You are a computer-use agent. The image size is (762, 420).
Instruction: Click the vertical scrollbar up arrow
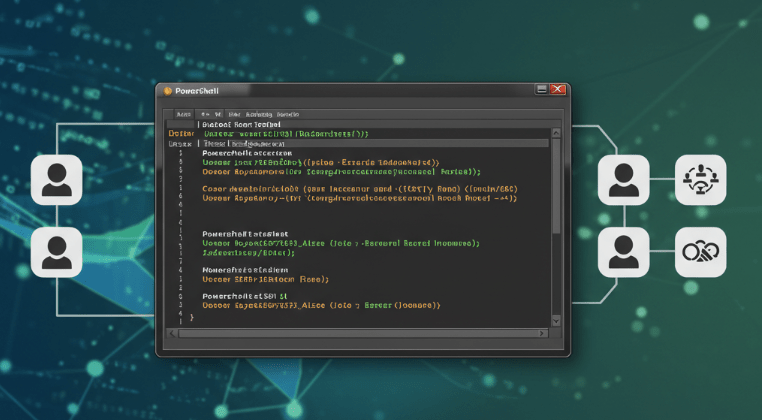[x=556, y=133]
